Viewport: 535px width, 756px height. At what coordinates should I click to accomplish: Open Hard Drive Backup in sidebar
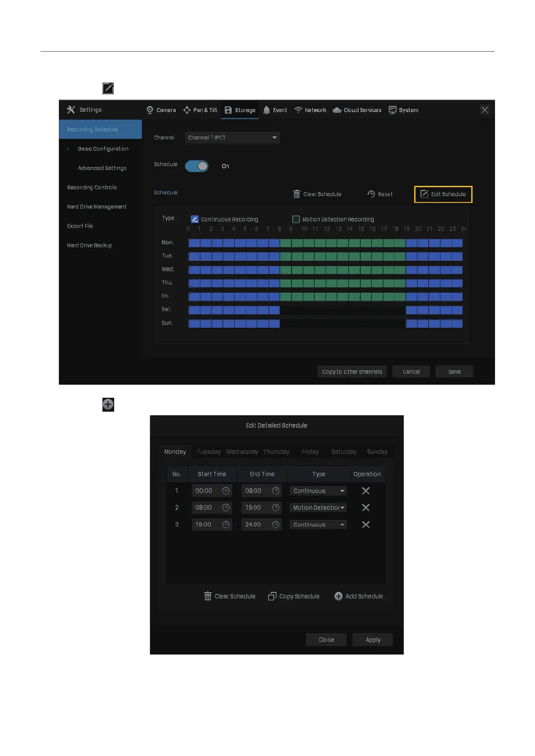[89, 245]
